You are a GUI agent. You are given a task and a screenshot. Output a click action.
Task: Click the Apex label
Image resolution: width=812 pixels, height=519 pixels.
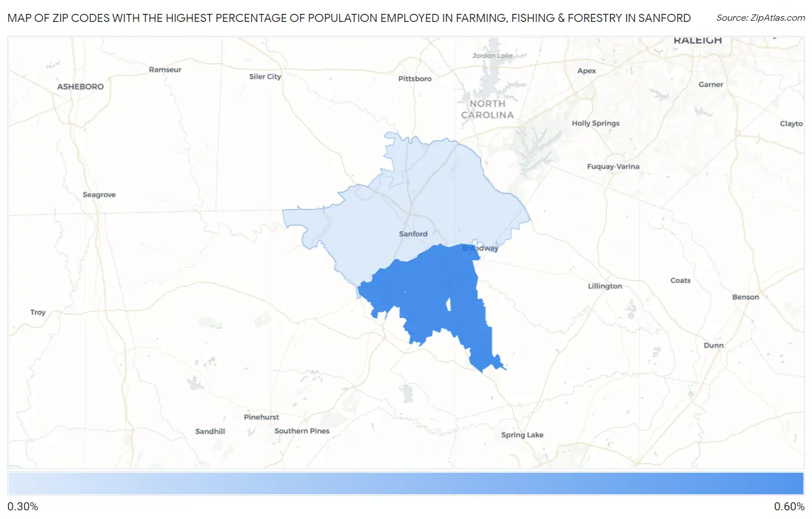[586, 71]
